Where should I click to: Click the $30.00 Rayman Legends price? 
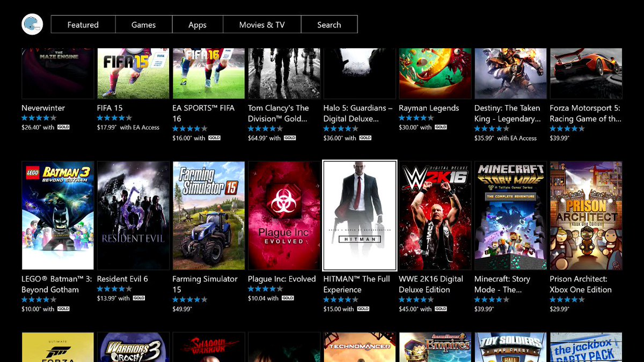pyautogui.click(x=408, y=128)
